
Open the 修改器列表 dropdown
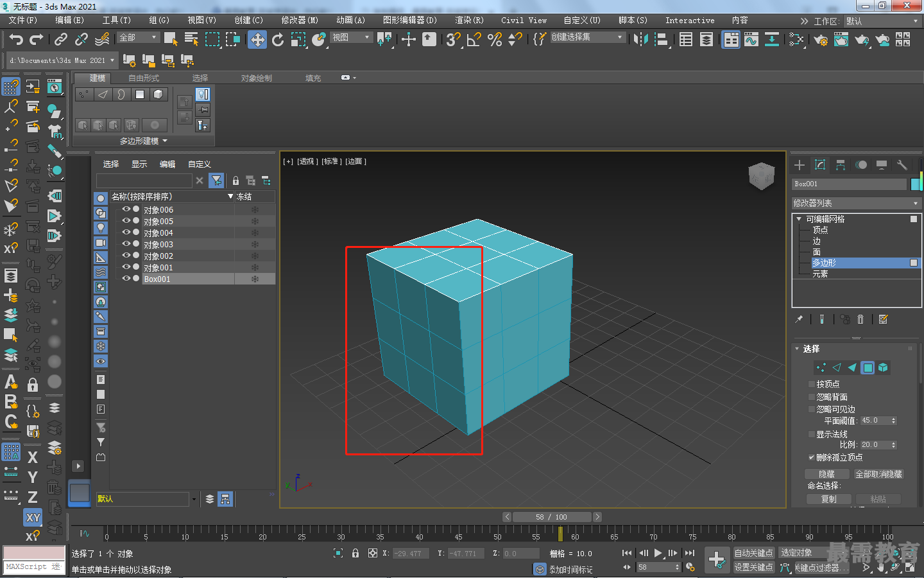(857, 203)
